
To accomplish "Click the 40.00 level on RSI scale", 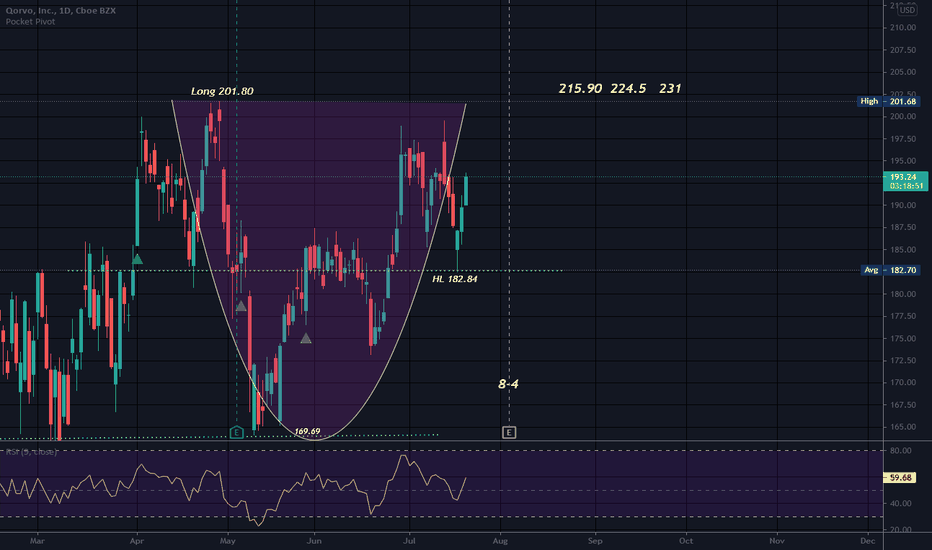I will coord(900,504).
